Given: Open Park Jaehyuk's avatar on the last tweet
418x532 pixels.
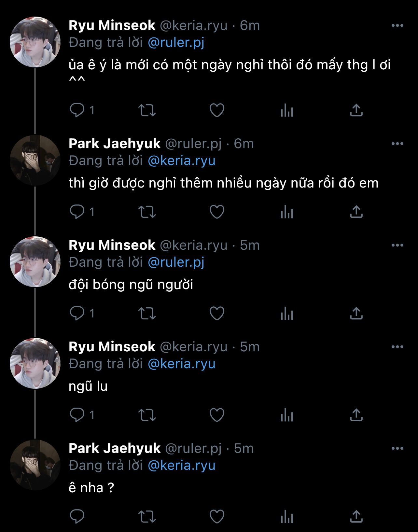Looking at the screenshot, I should [x=35, y=465].
